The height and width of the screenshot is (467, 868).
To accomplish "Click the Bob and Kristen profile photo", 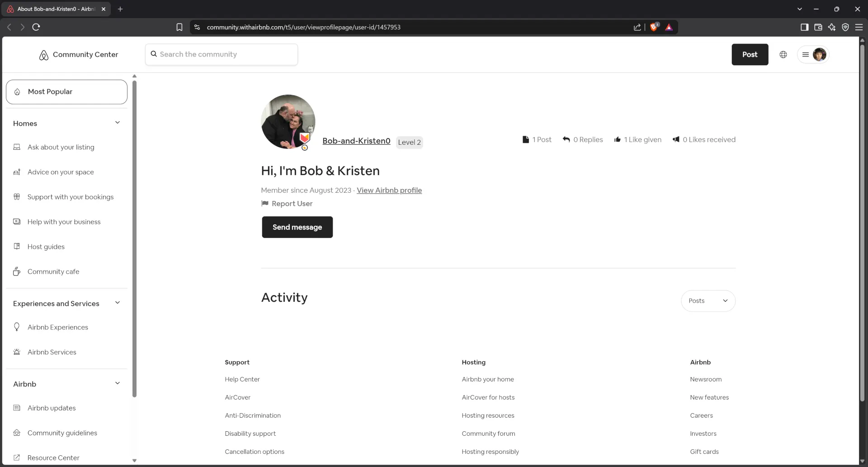I will coord(288,122).
